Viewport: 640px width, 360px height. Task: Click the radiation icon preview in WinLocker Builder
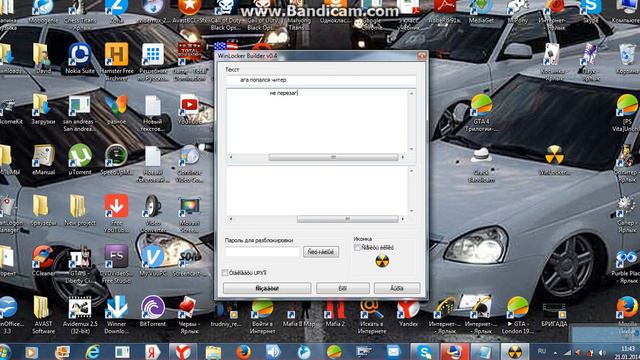point(382,261)
